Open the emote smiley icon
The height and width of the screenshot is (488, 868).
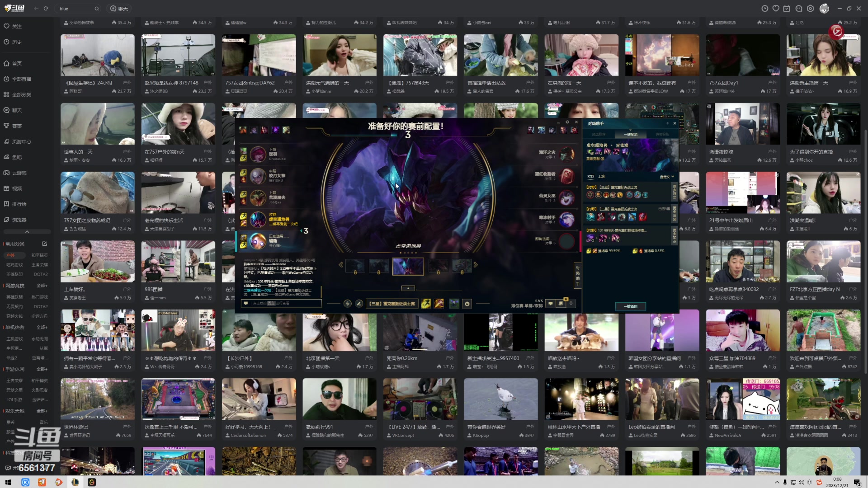[x=467, y=304]
